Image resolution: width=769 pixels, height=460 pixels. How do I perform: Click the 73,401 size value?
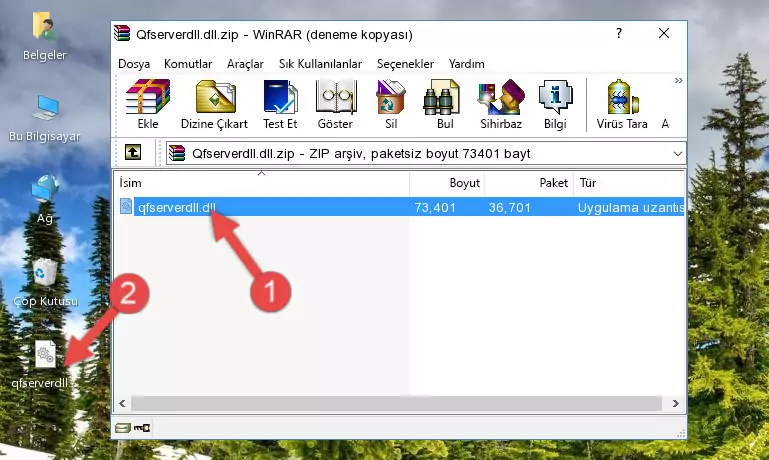click(435, 207)
